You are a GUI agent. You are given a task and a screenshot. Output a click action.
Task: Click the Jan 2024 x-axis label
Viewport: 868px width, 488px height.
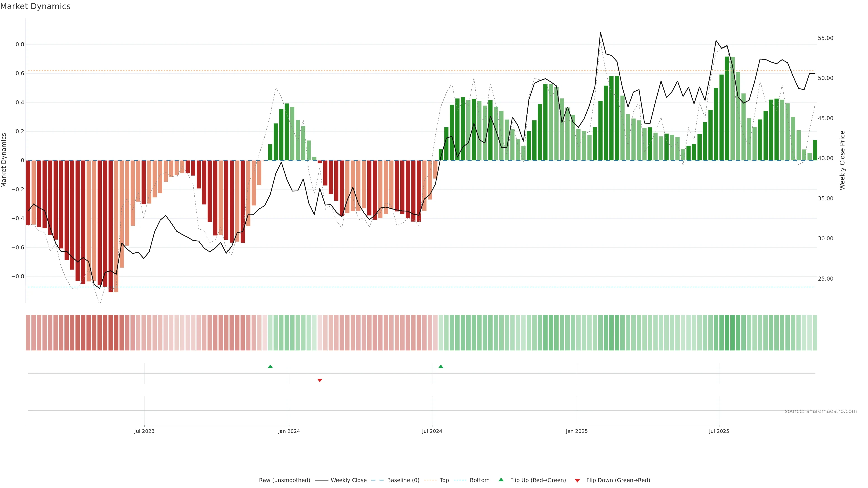coord(289,431)
